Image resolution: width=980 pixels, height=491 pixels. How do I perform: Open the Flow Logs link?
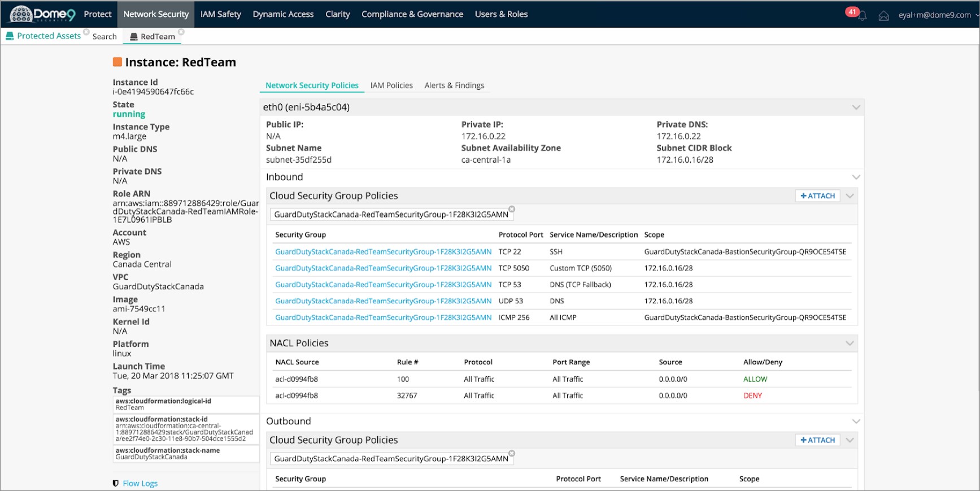coord(140,484)
